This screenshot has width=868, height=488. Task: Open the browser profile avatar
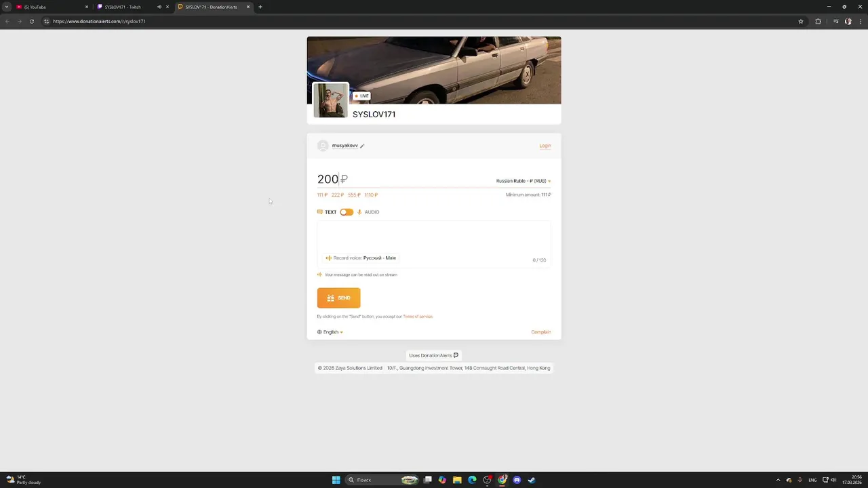coord(848,21)
